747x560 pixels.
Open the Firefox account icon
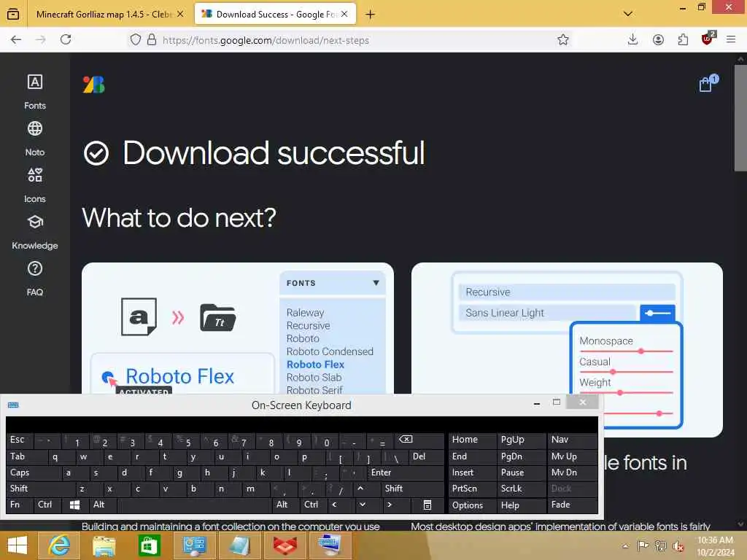pyautogui.click(x=658, y=40)
